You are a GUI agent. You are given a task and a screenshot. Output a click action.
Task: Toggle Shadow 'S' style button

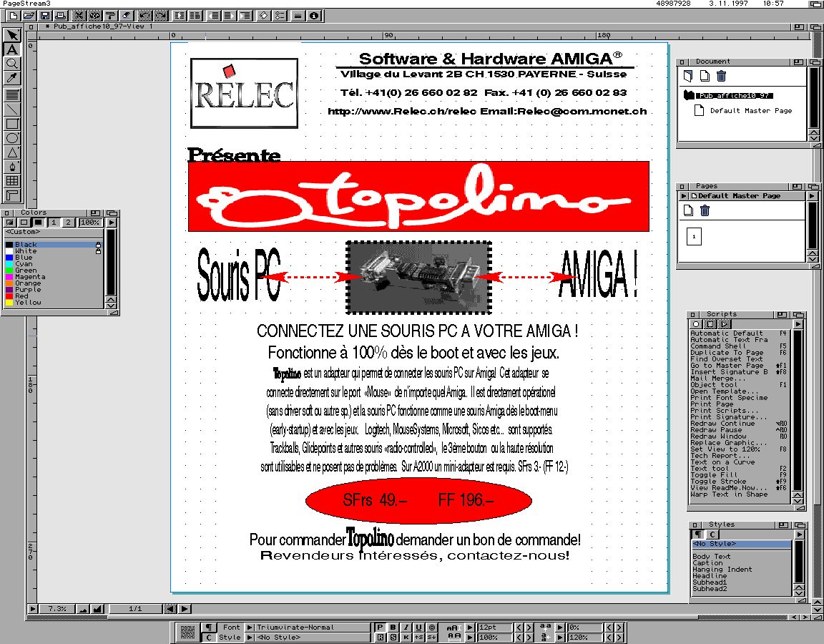point(393,637)
